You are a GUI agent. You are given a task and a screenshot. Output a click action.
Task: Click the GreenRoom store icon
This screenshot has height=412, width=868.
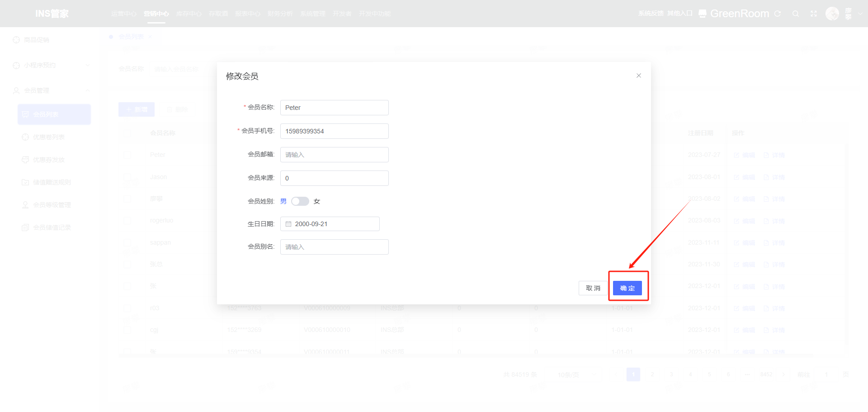tap(702, 14)
